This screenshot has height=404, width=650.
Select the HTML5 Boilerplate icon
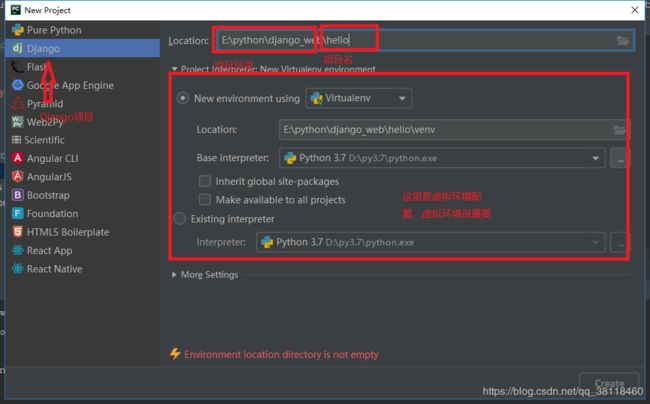point(18,232)
